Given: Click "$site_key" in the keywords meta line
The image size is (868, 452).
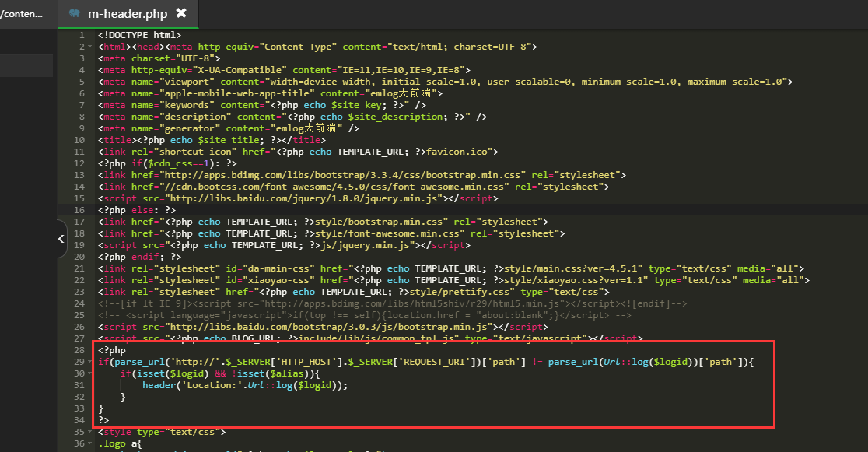Looking at the screenshot, I should (x=356, y=105).
